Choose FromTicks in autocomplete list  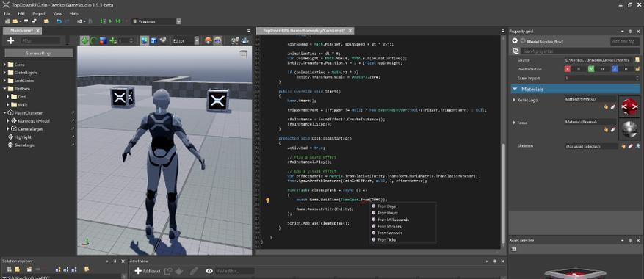click(x=386, y=239)
